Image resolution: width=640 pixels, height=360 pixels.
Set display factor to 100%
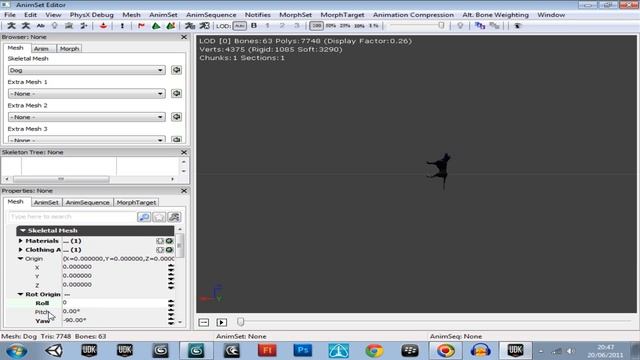coord(316,26)
